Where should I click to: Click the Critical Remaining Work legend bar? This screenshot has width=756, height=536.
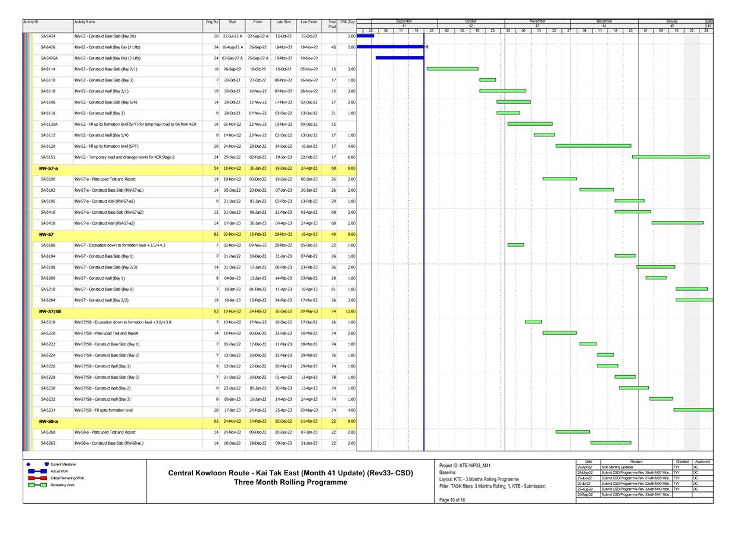(x=38, y=478)
